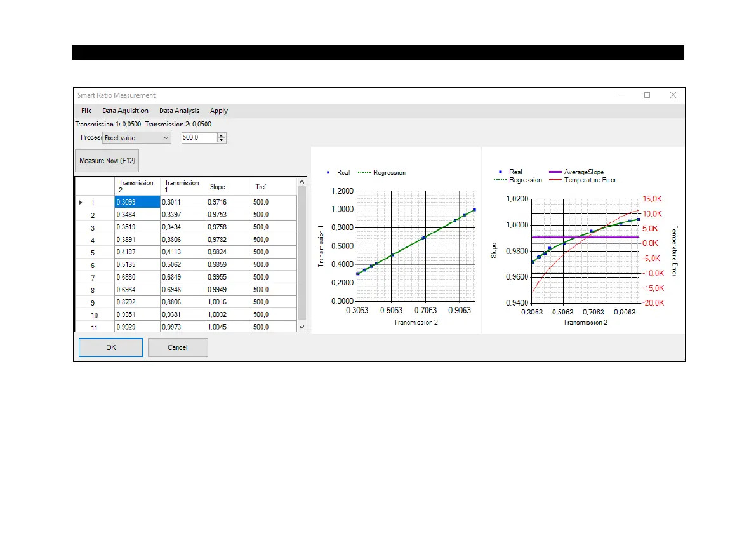
Task: Select cell 0,3519 in row 3
Action: [x=137, y=227]
